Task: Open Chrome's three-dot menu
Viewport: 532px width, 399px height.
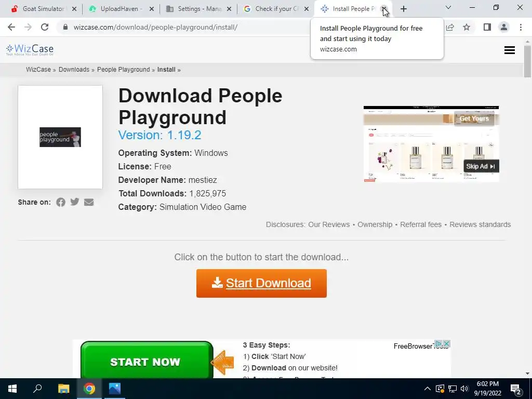Action: pos(521,27)
